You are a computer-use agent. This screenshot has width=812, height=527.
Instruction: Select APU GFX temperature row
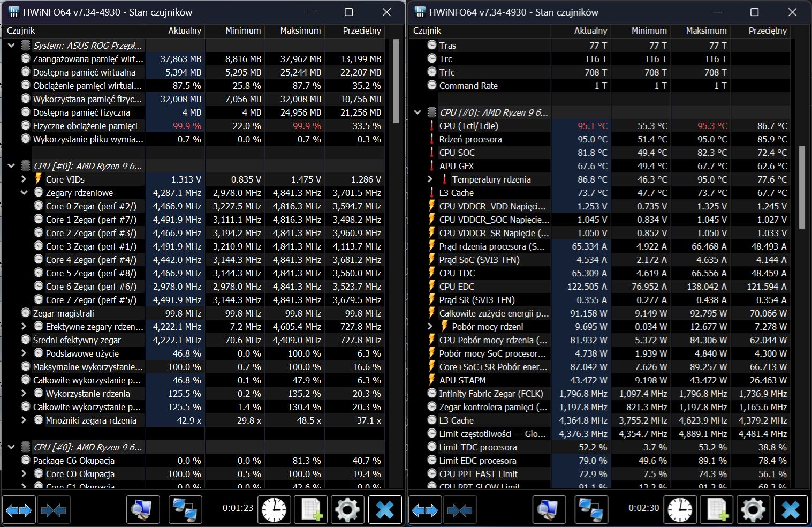pyautogui.click(x=599, y=166)
